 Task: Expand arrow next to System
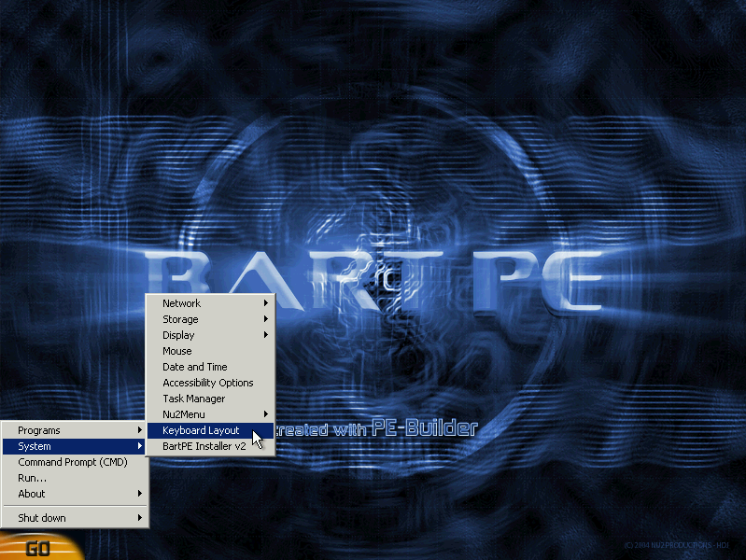click(x=139, y=446)
